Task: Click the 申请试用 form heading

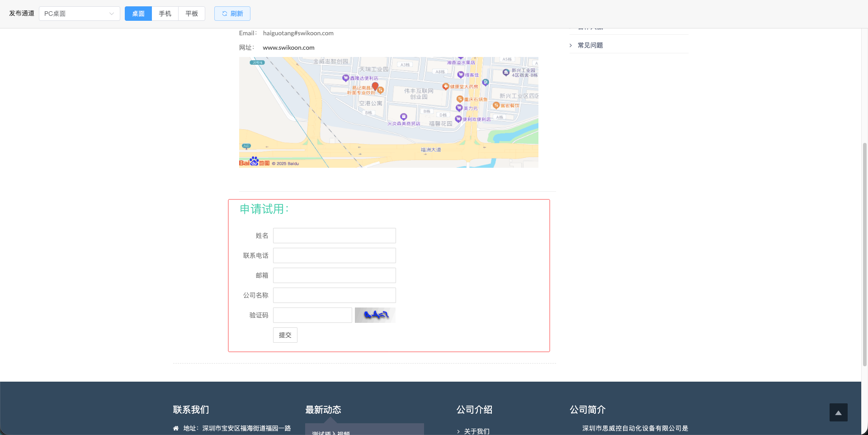Action: tap(264, 209)
